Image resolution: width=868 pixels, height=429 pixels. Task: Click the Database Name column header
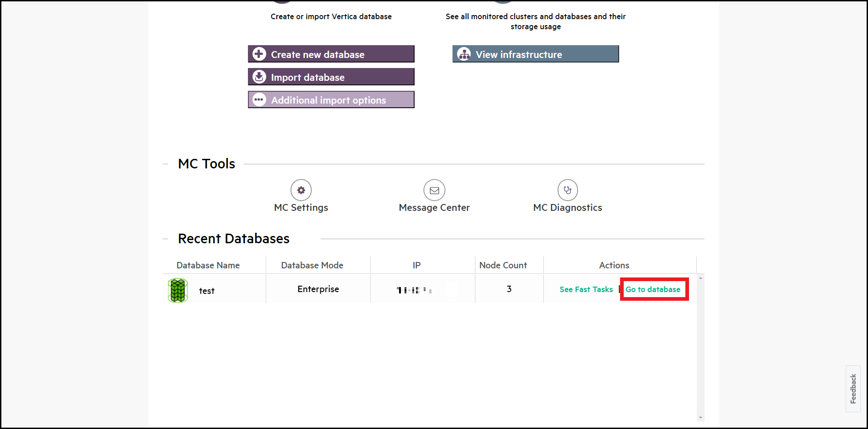[x=208, y=265]
